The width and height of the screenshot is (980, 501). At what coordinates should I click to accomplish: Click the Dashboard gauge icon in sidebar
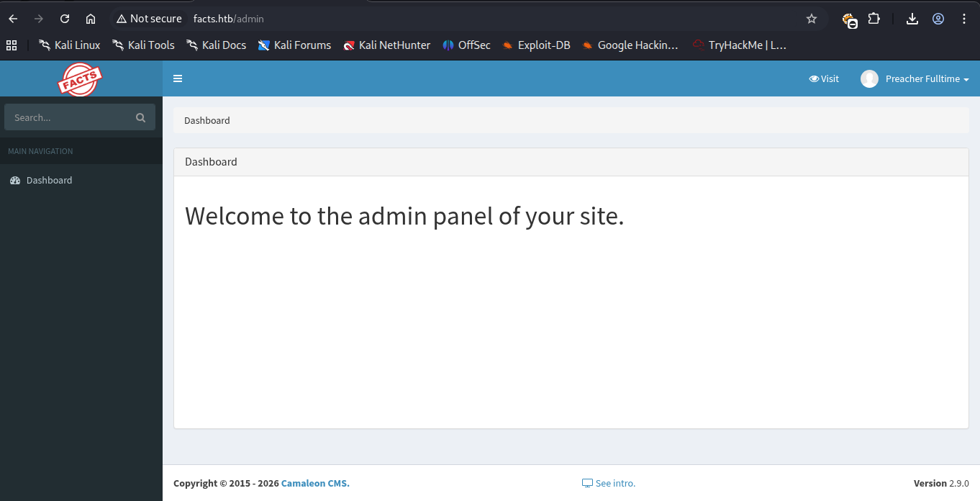click(15, 181)
